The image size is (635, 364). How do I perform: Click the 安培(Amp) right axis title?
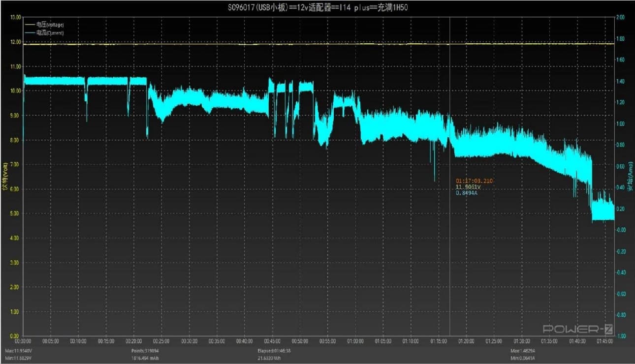631,176
